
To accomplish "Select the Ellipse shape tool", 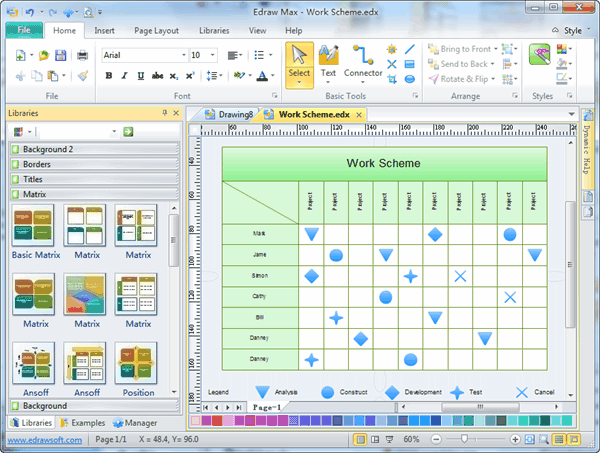I will coord(409,79).
